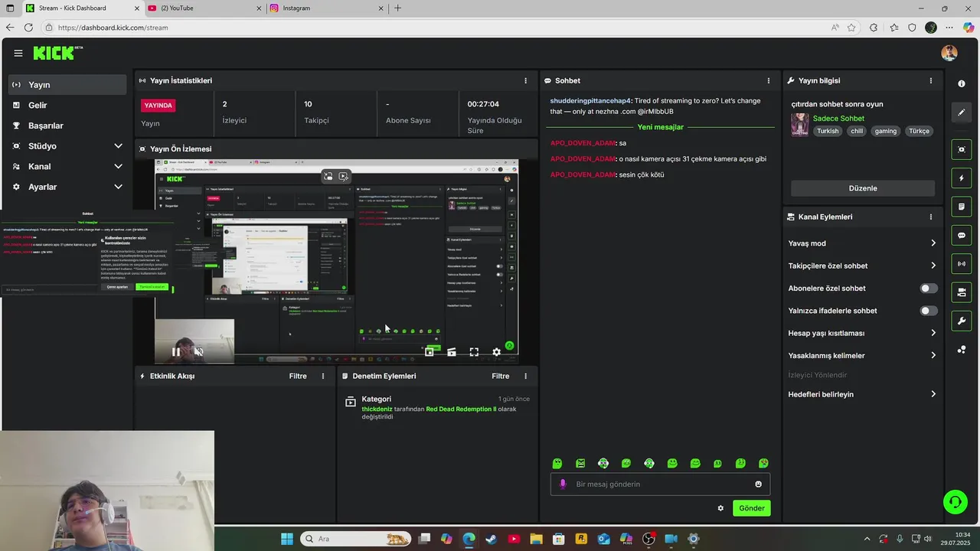This screenshot has height=551, width=980.
Task: Toggle the channel actions icon in right rail
Action: (x=962, y=292)
